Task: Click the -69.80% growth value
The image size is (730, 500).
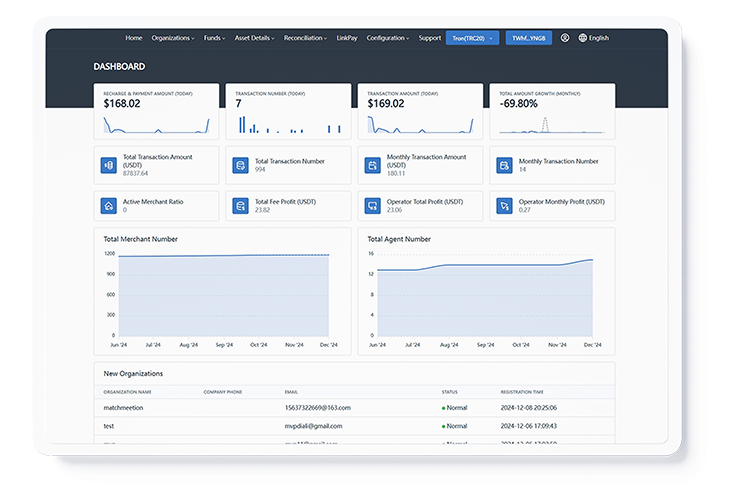Action: (519, 103)
